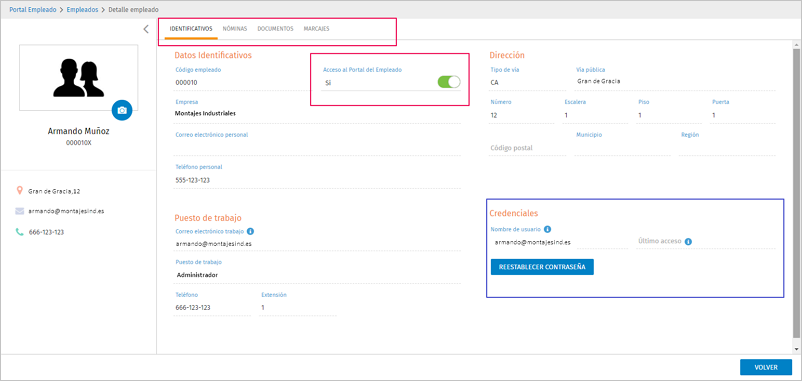Click sidebar phone number 666-123-123
This screenshot has height=381, width=802.
[x=46, y=232]
